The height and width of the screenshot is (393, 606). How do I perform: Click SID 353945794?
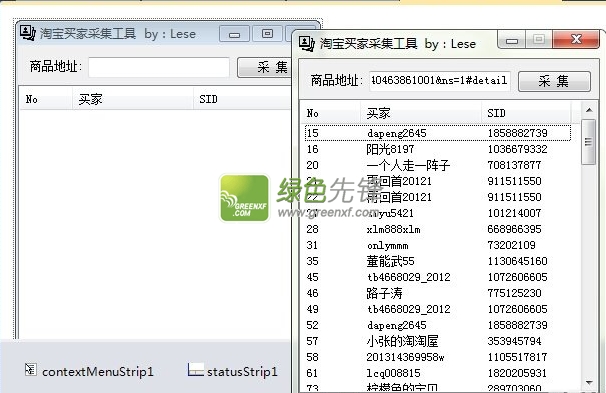pos(514,341)
